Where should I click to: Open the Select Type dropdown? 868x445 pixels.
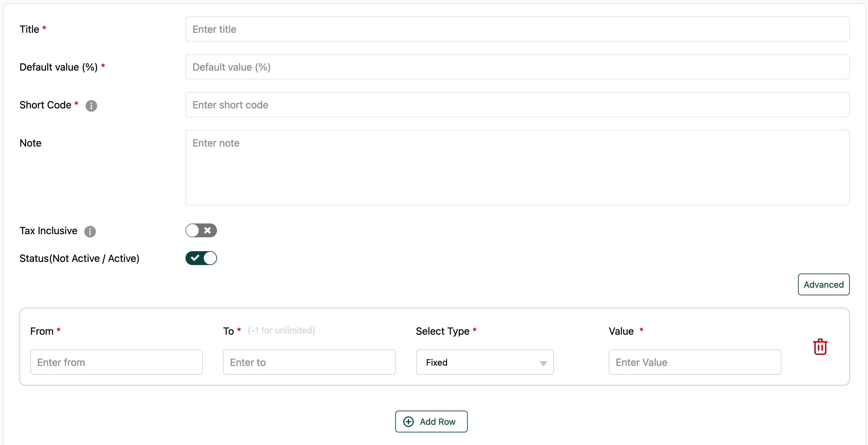(x=484, y=362)
